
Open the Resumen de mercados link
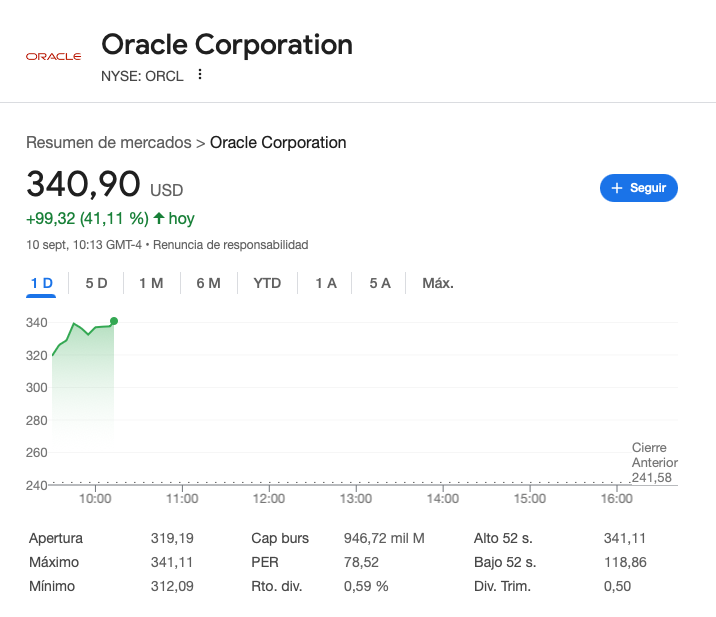[108, 143]
